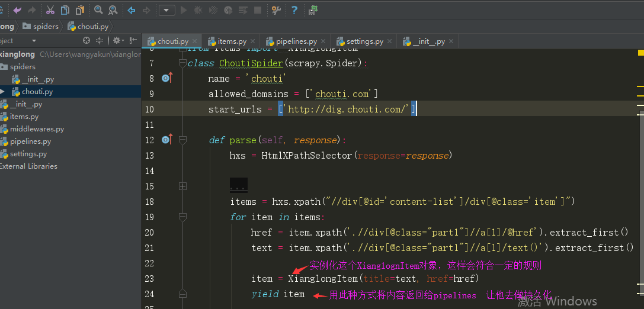This screenshot has height=309, width=644.
Task: Click the Undo arrow icon
Action: point(17,10)
